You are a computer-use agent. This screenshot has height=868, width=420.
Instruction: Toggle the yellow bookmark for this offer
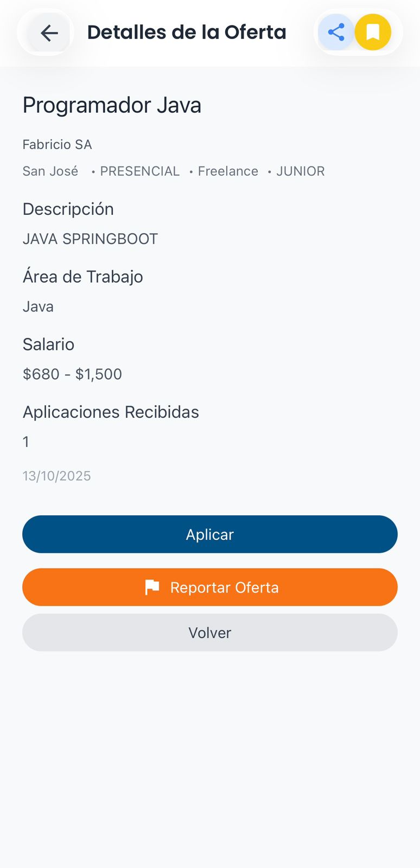[x=373, y=32]
